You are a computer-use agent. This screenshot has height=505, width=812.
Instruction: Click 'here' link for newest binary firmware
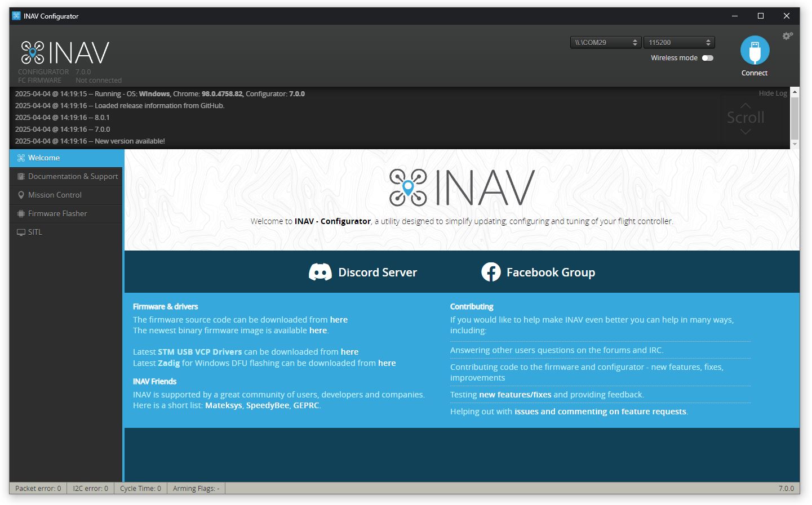pyautogui.click(x=318, y=330)
